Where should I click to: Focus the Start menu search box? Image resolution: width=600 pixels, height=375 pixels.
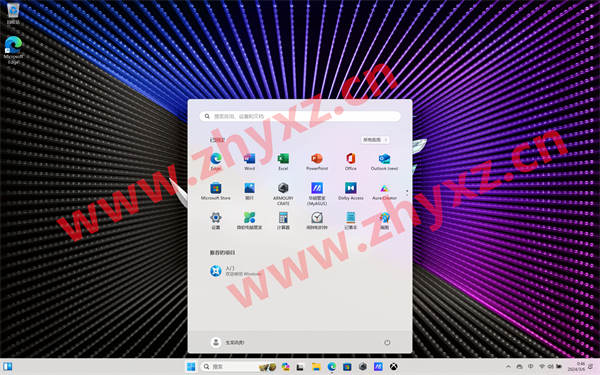(x=300, y=116)
